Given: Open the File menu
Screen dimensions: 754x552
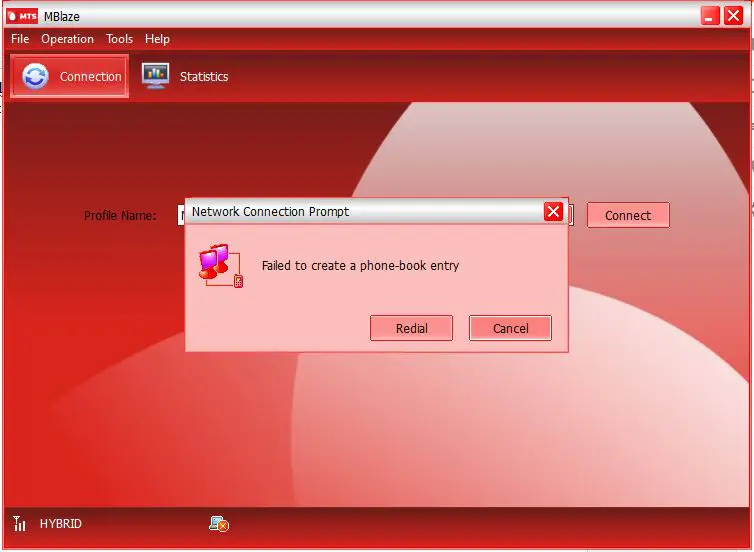Looking at the screenshot, I should tap(20, 39).
